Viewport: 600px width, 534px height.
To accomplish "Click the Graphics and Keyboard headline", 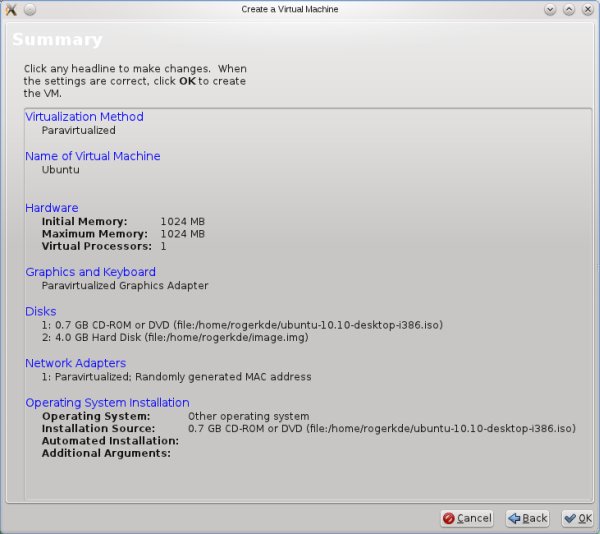I will pos(90,272).
